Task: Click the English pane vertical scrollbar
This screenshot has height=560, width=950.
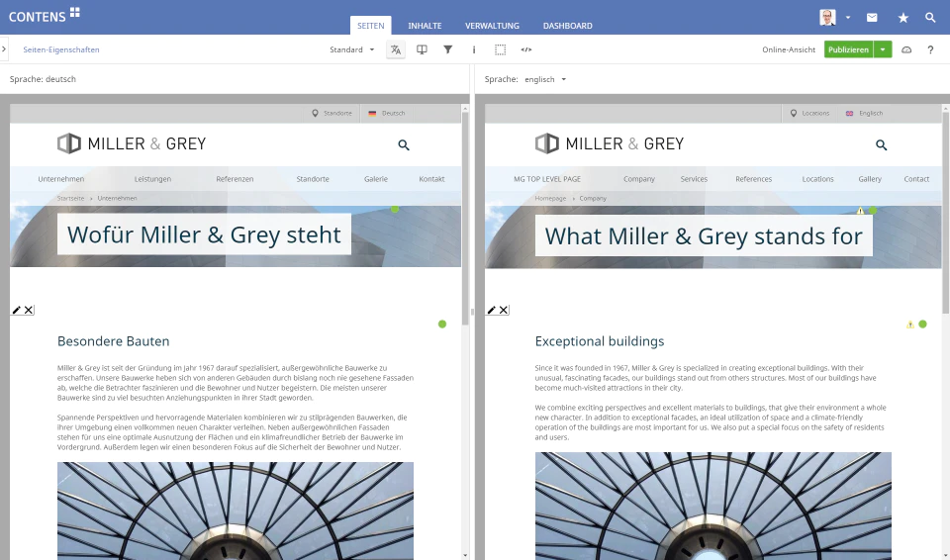Action: pyautogui.click(x=946, y=212)
